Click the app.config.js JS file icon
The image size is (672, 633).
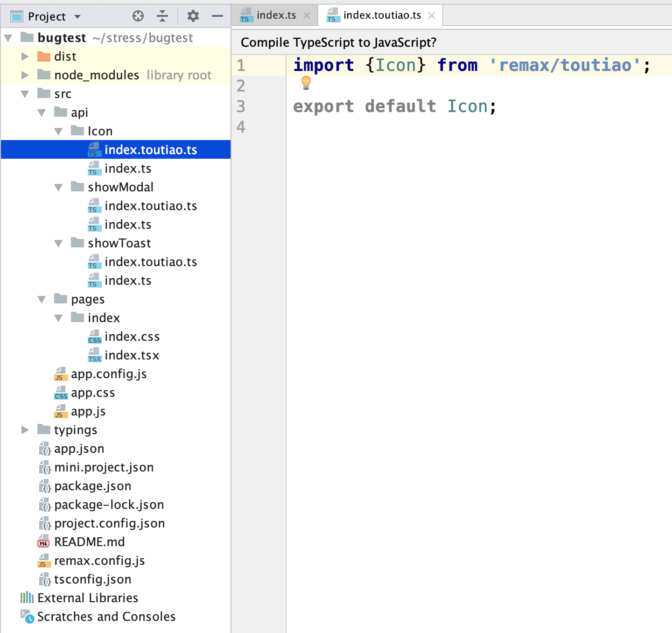tap(61, 374)
